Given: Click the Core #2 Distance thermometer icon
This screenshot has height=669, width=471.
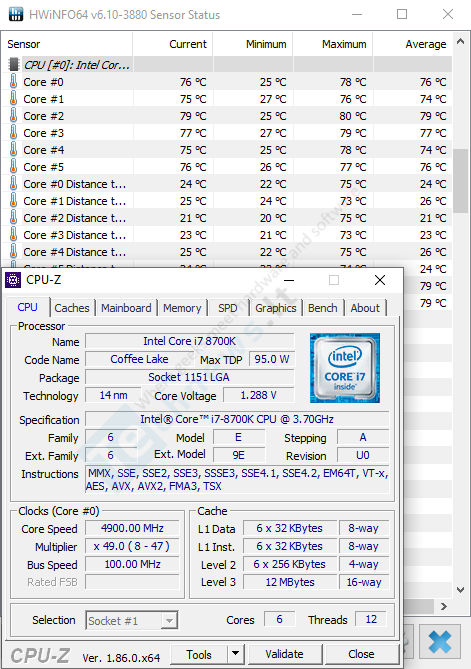Looking at the screenshot, I should click(x=14, y=218).
